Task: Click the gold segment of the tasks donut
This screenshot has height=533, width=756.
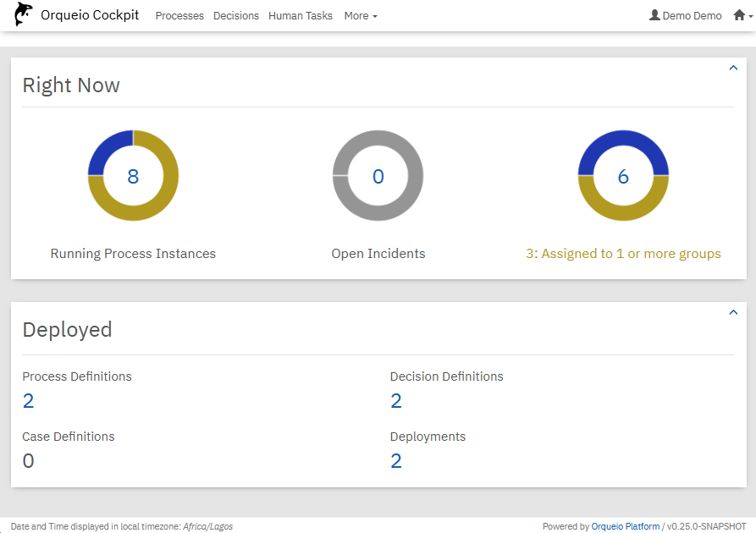Action: pos(623,211)
